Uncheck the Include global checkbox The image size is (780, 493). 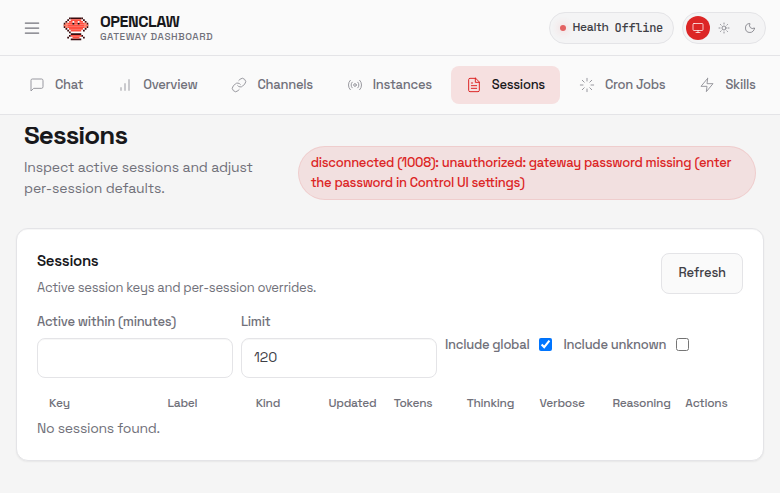(545, 345)
